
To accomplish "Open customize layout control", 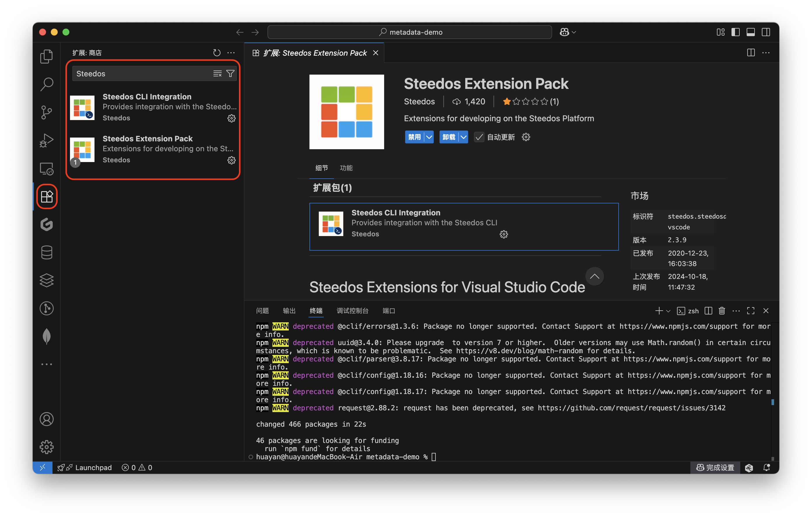I will click(721, 32).
